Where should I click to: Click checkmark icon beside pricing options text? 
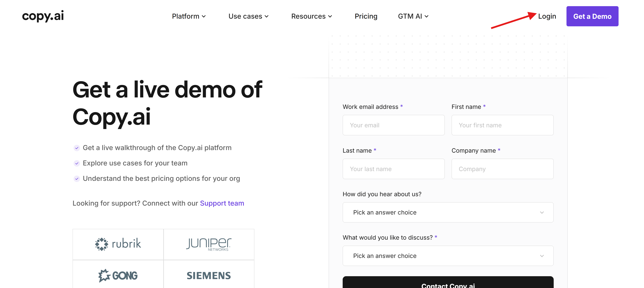pos(77,179)
